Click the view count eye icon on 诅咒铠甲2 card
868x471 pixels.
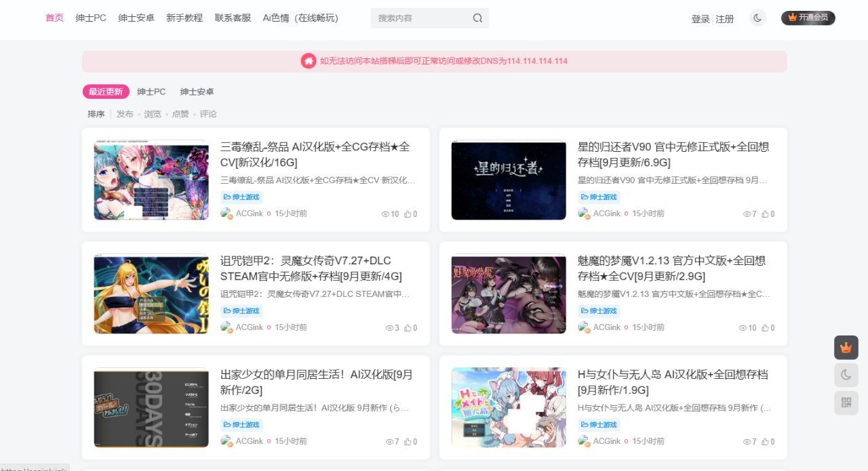point(390,328)
